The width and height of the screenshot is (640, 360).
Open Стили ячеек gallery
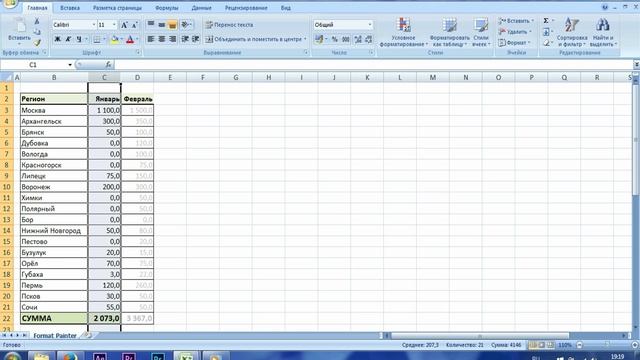(481, 32)
